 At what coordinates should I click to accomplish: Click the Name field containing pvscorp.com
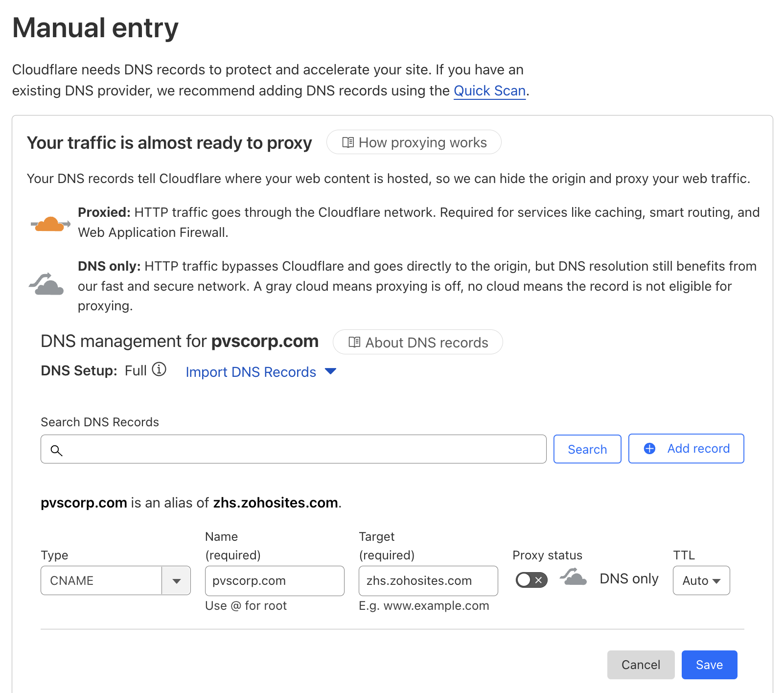(275, 581)
